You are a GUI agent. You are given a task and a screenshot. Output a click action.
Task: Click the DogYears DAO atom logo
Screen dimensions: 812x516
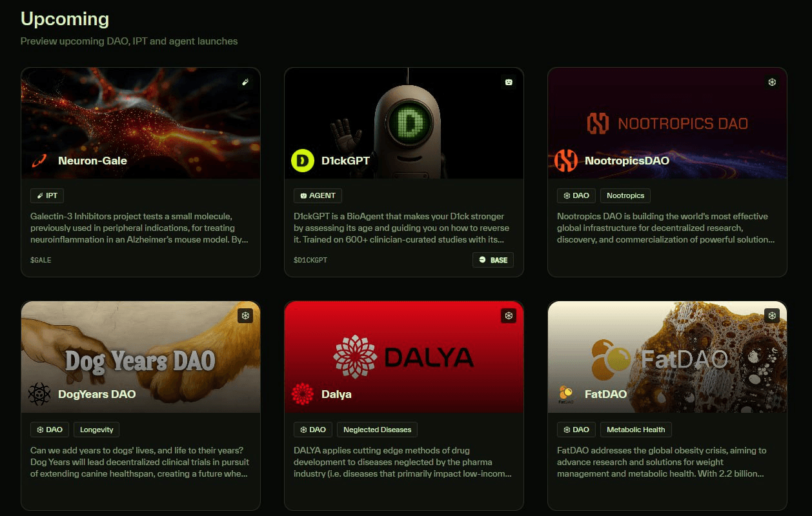(x=39, y=394)
